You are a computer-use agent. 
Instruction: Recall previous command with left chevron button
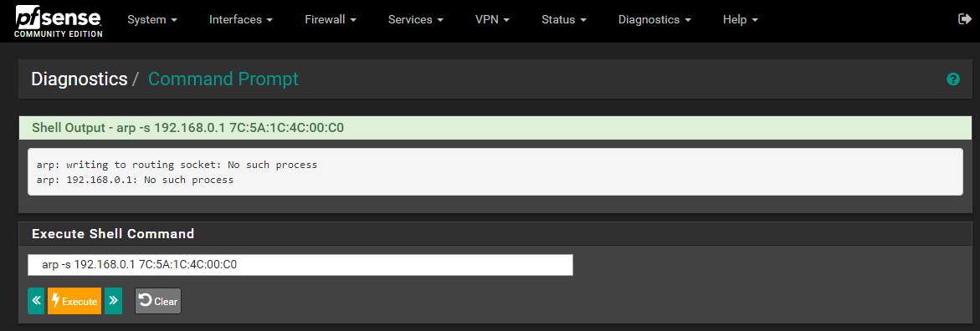(x=36, y=301)
